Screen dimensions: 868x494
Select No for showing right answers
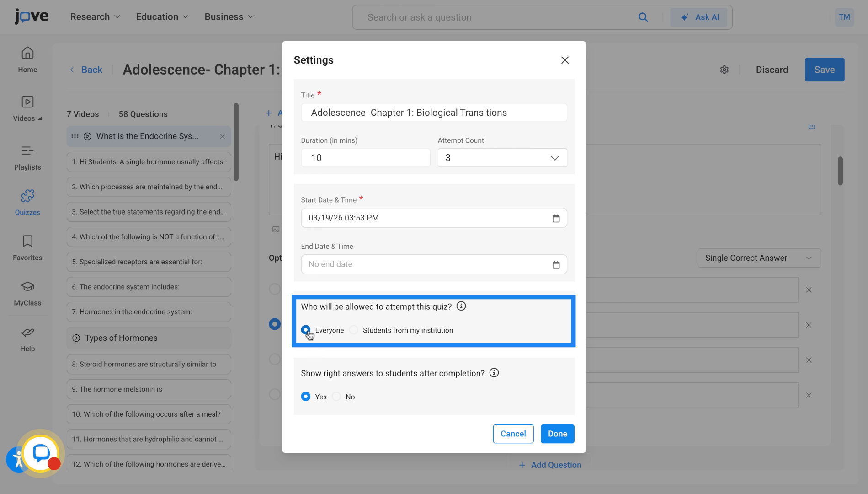pos(336,397)
